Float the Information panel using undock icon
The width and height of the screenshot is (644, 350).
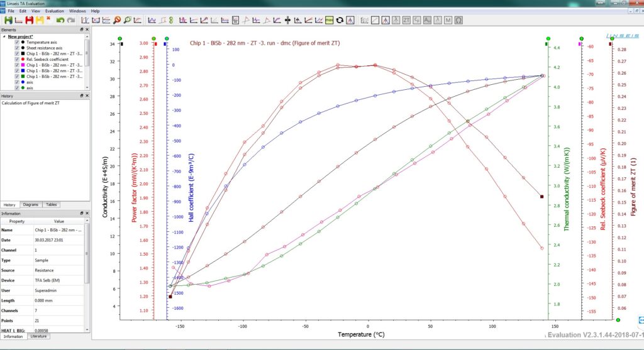coord(81,214)
